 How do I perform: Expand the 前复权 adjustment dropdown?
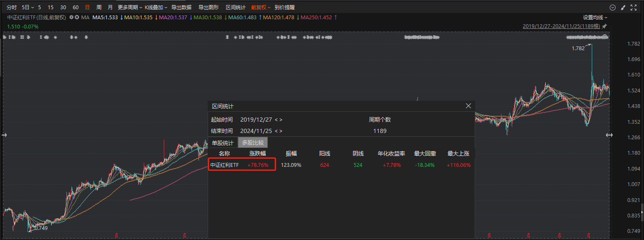261,8
